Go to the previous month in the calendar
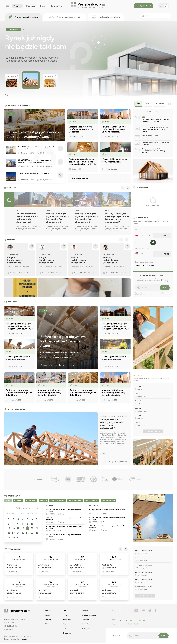 click(8, 508)
